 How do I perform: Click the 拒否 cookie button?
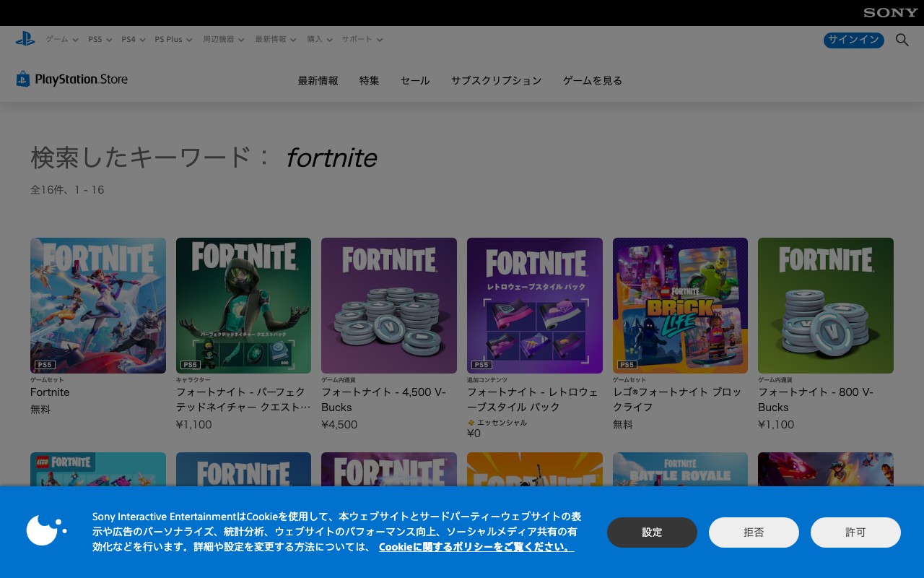tap(754, 532)
